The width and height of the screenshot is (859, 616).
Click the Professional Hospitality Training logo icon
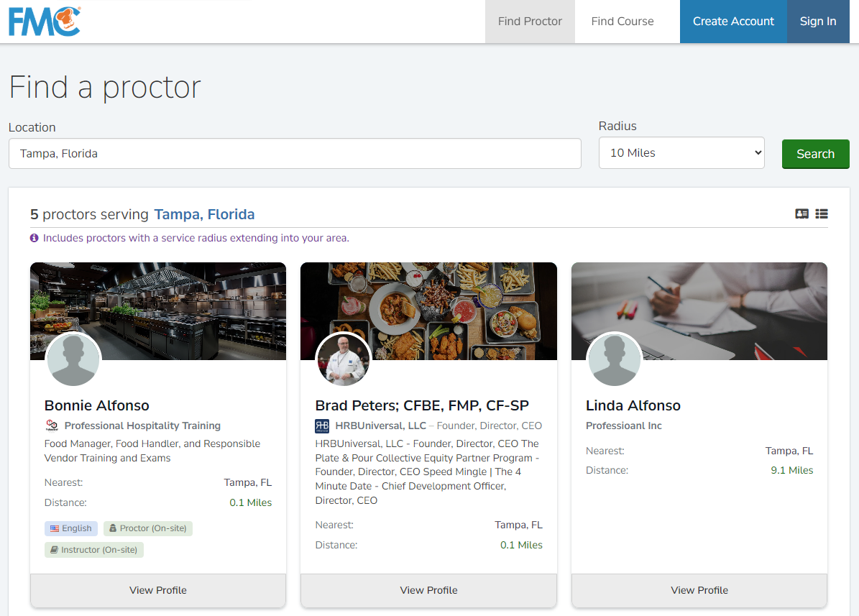tap(52, 426)
